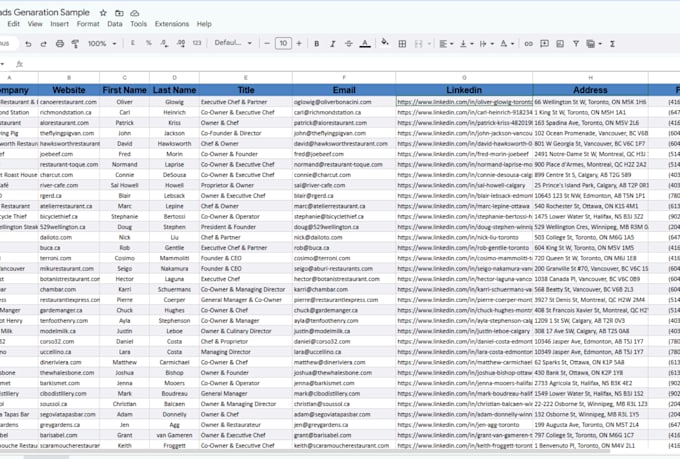Open the Help menu
Image resolution: width=680 pixels, height=459 pixels.
click(x=204, y=24)
